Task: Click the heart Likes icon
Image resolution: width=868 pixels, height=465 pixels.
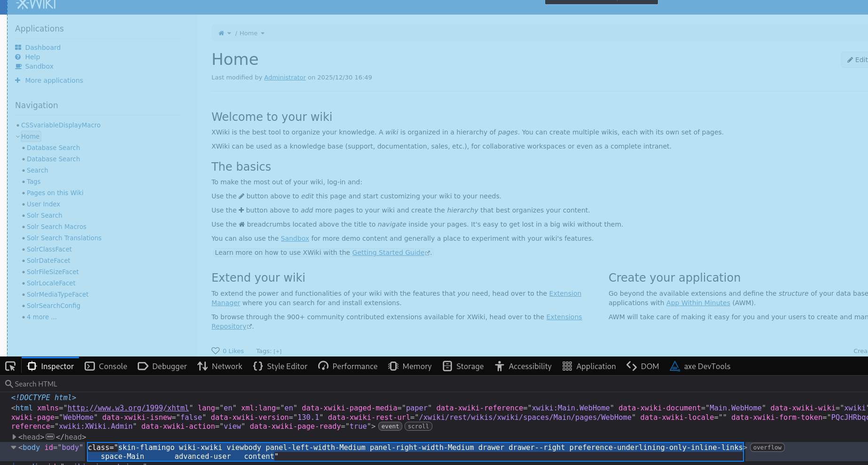Action: [216, 351]
